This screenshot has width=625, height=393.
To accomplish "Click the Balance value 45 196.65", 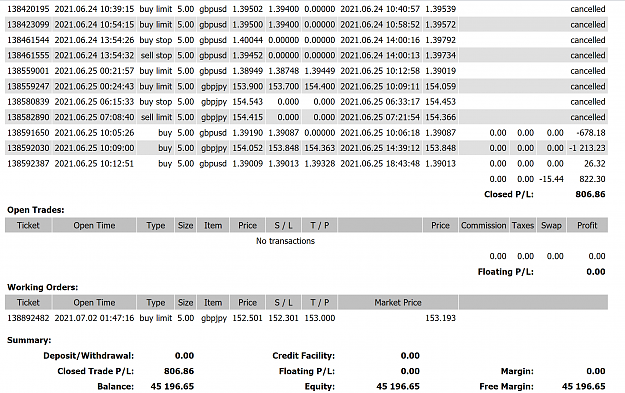I will pos(172,387).
